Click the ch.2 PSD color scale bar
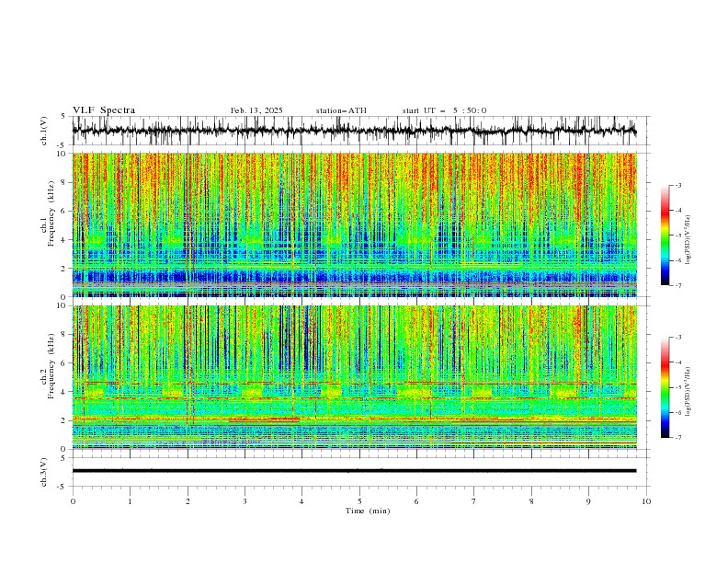The height and width of the screenshot is (563, 728). 665,387
